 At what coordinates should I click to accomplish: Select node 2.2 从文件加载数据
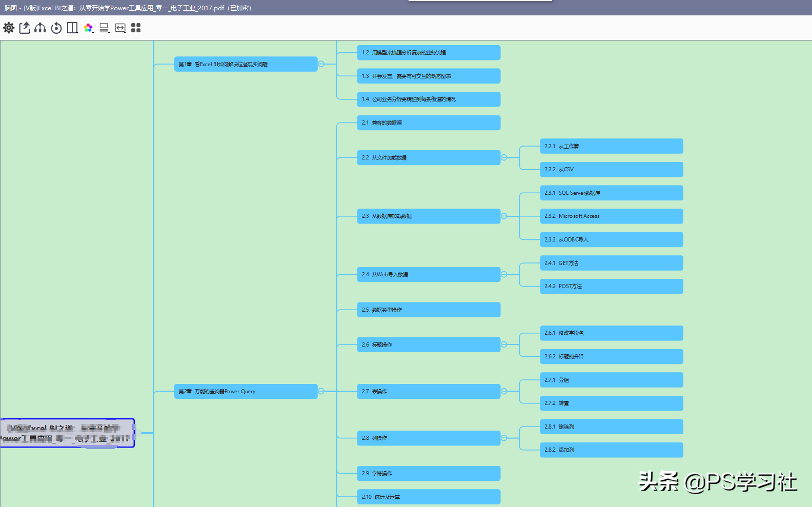coord(429,157)
